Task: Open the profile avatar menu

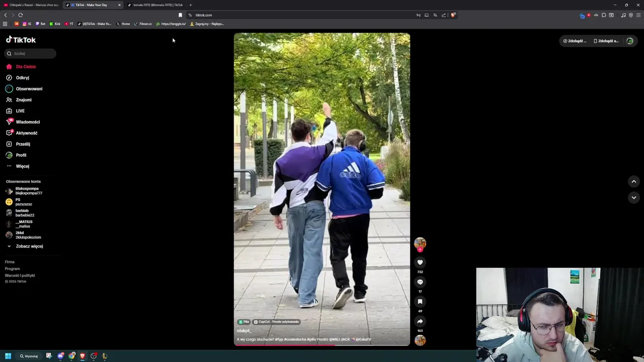Action: [x=630, y=41]
